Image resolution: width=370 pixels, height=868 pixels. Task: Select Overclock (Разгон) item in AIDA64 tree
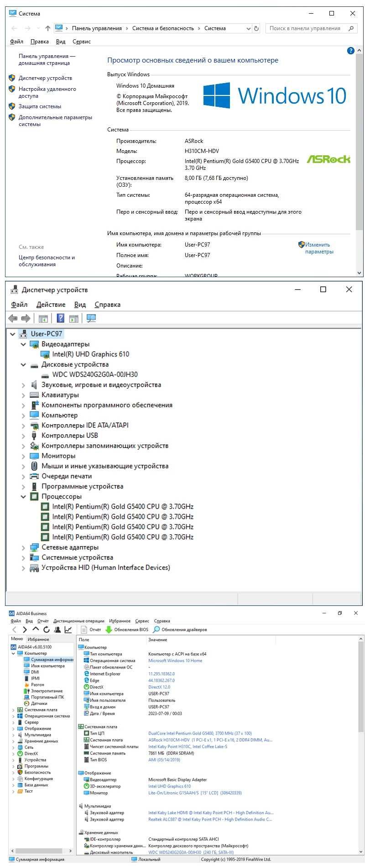(34, 684)
